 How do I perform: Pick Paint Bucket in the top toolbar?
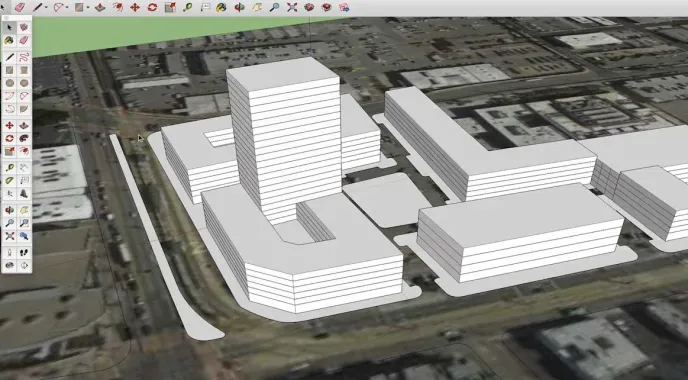tap(222, 7)
